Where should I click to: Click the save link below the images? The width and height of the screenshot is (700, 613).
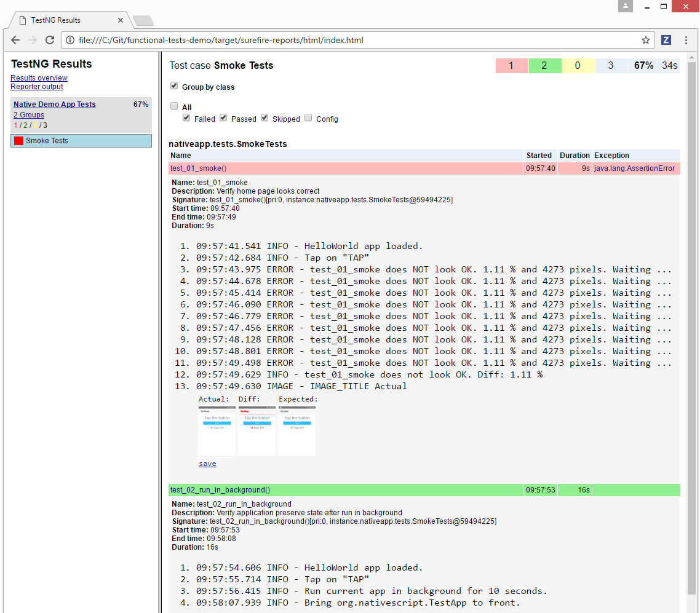click(x=207, y=464)
